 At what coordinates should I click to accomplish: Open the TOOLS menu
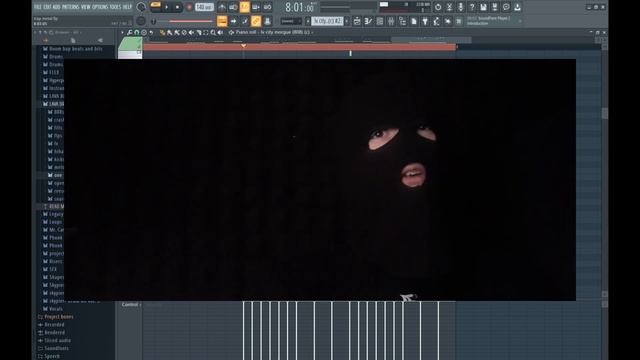(x=116, y=7)
